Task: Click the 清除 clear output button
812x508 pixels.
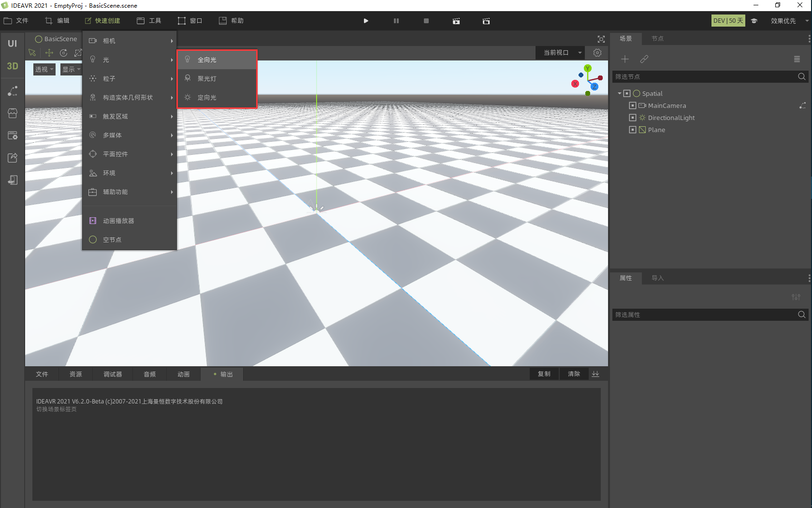Action: coord(574,374)
